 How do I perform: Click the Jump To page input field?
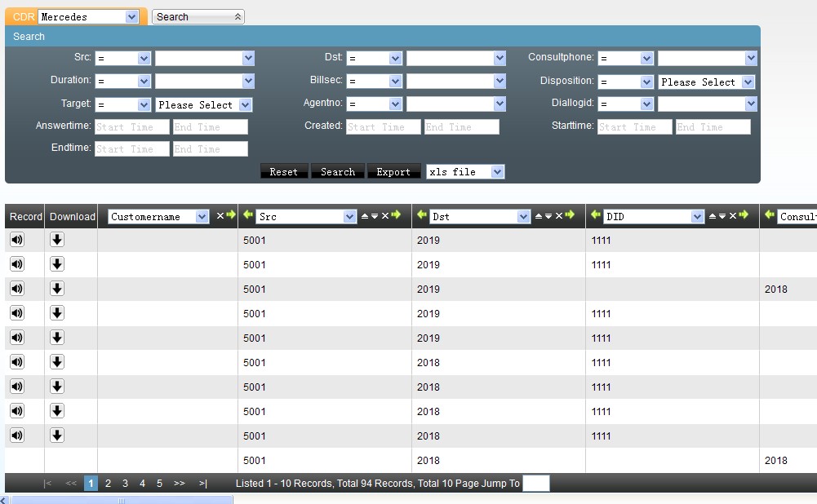pos(535,484)
